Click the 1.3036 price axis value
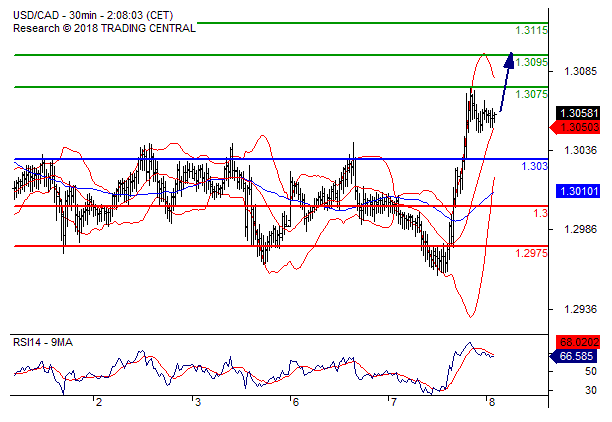612x422 pixels. pyautogui.click(x=580, y=150)
